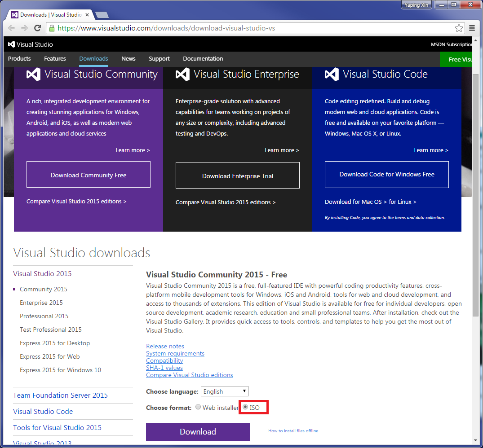Click the for Linux download link
Viewport: 483px width, 448px height.
402,202
